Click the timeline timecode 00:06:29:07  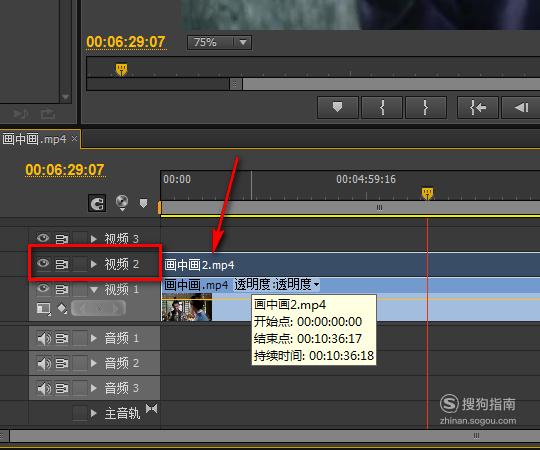(x=65, y=170)
